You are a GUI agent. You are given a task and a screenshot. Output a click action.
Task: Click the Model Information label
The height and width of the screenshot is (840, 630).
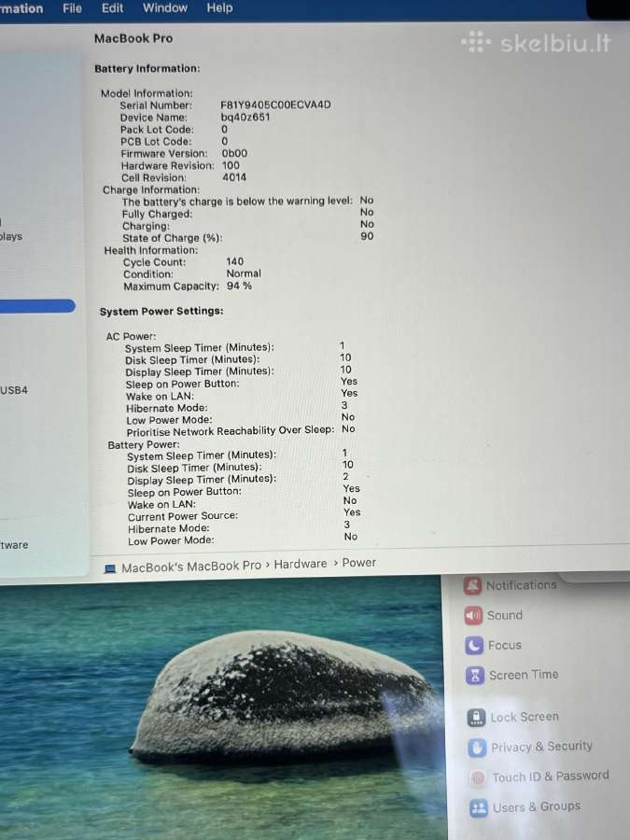point(147,93)
